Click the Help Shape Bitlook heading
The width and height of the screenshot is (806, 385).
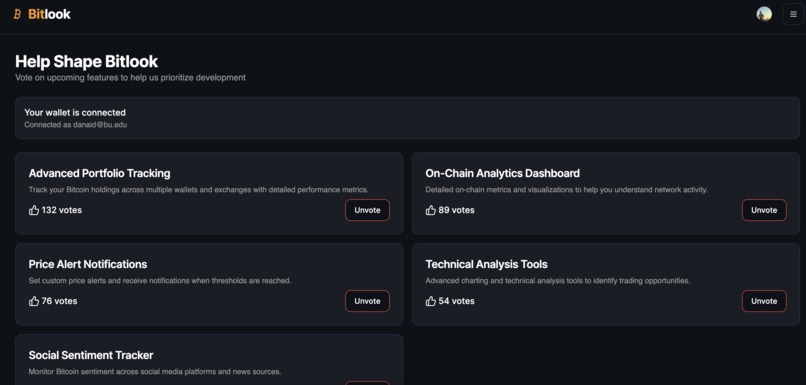tap(86, 62)
